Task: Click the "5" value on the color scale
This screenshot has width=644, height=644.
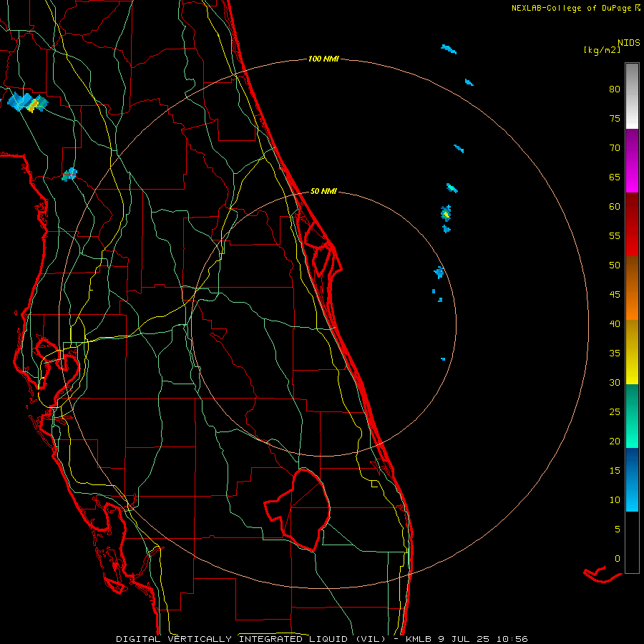Action: pyautogui.click(x=618, y=529)
